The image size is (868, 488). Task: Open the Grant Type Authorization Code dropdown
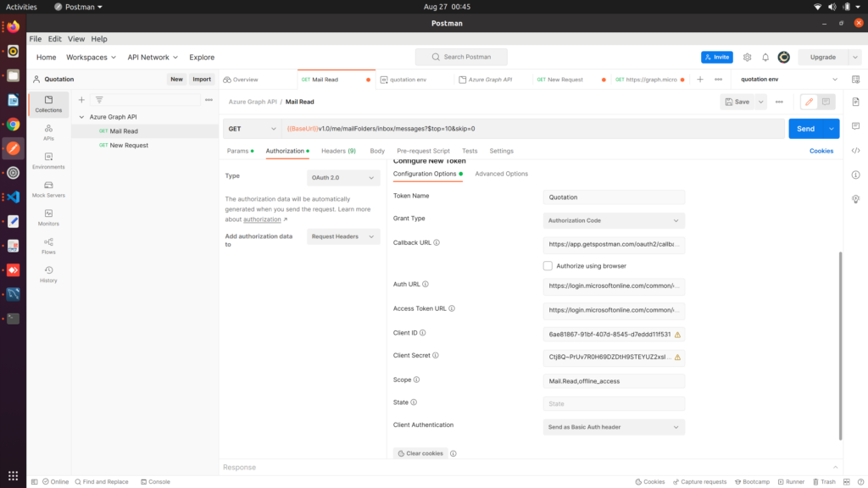point(614,220)
